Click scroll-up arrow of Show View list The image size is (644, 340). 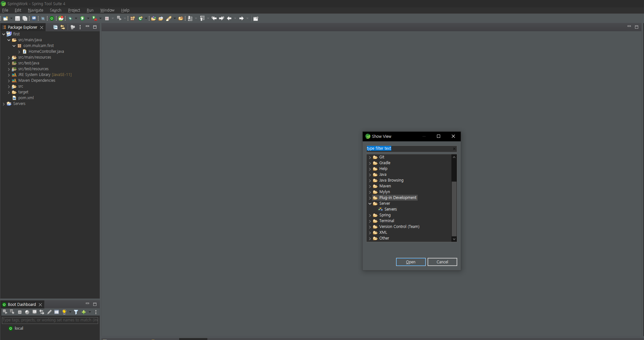pyautogui.click(x=454, y=157)
